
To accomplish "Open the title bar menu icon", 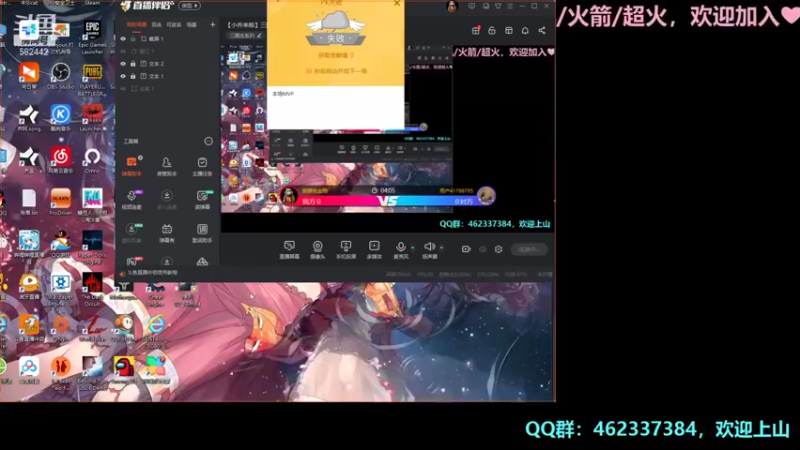I will coord(510,6).
